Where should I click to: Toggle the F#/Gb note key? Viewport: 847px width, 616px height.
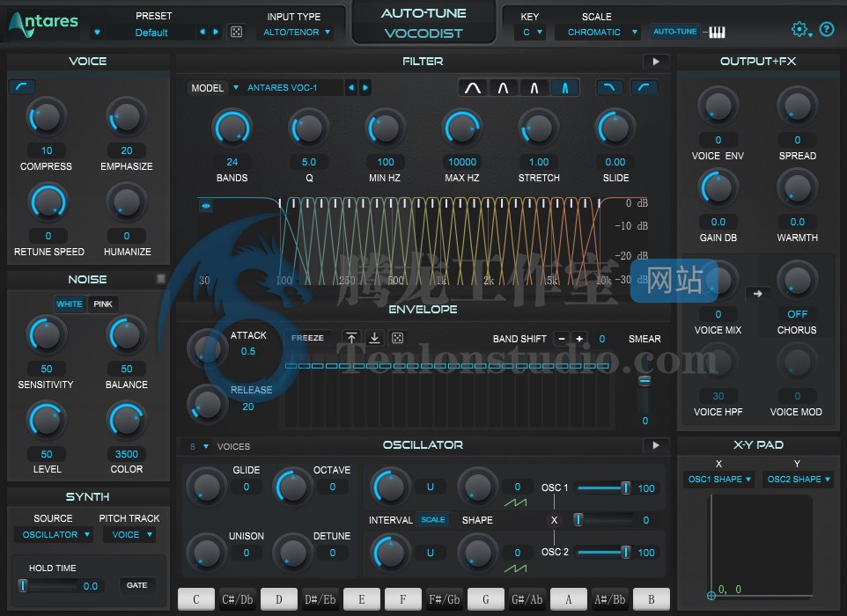[444, 599]
